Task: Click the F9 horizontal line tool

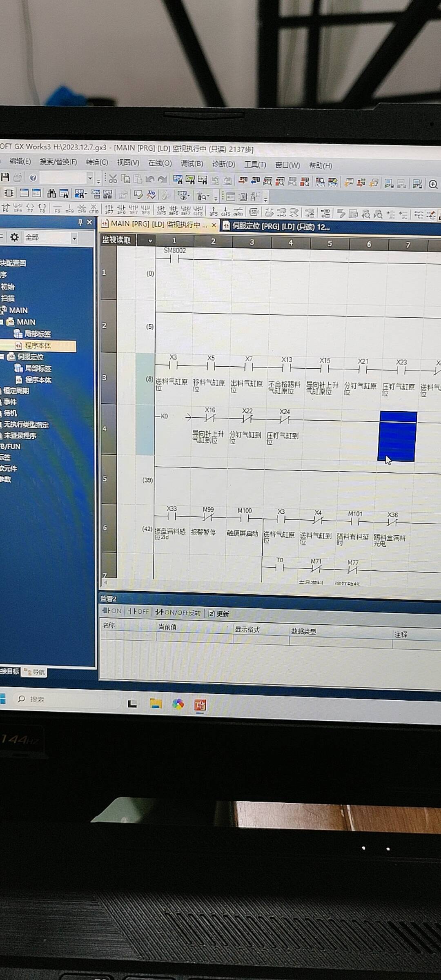Action: click(58, 208)
